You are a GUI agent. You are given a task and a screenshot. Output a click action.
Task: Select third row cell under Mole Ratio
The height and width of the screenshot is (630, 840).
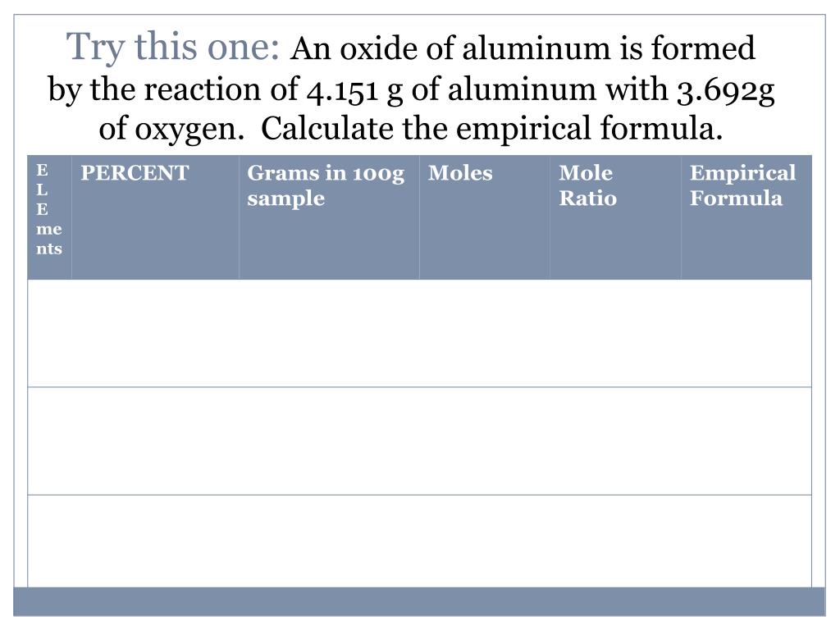[x=615, y=541]
